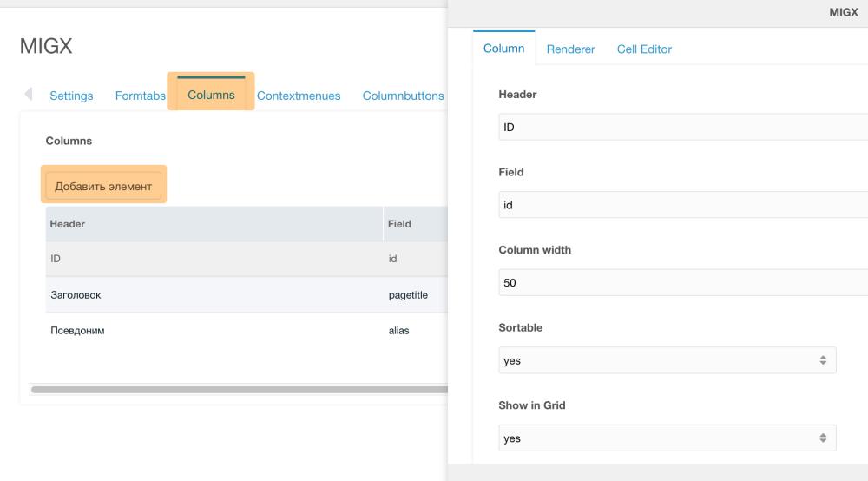Open the Columnbuttons tab
Image resolution: width=868 pixels, height=481 pixels.
(403, 96)
